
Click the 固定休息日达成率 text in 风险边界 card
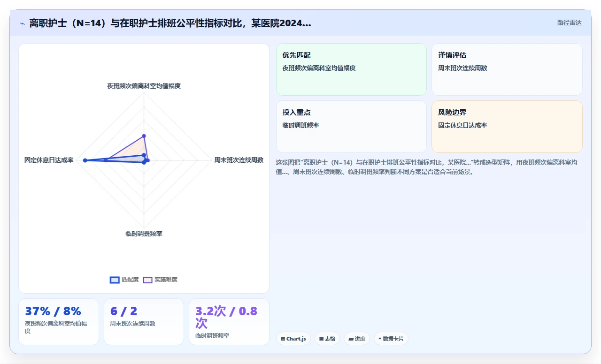click(462, 125)
